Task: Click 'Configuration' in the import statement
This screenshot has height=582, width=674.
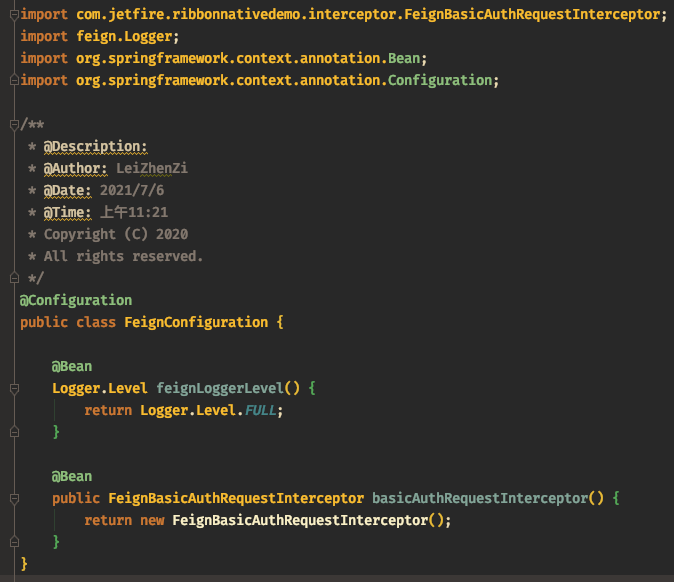Action: 440,80
